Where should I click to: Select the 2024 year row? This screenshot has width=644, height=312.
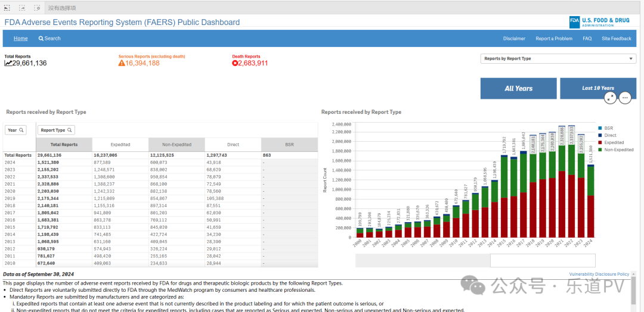click(160, 163)
